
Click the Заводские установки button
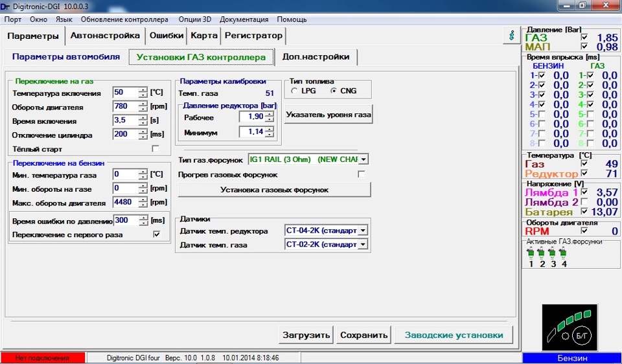click(454, 335)
